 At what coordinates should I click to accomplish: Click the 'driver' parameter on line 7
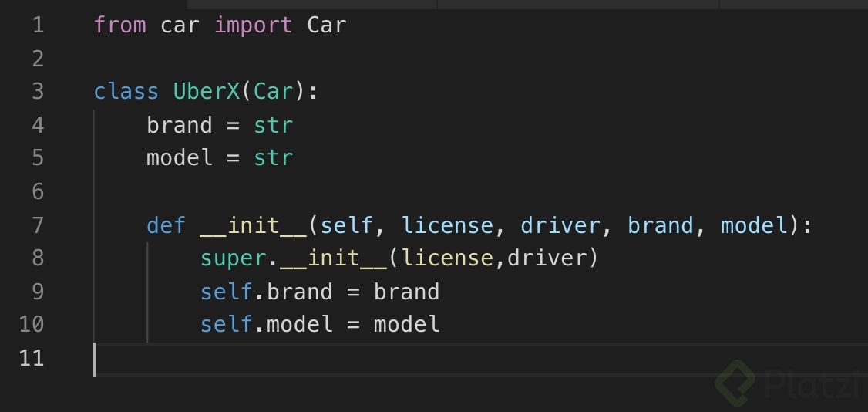(560, 225)
